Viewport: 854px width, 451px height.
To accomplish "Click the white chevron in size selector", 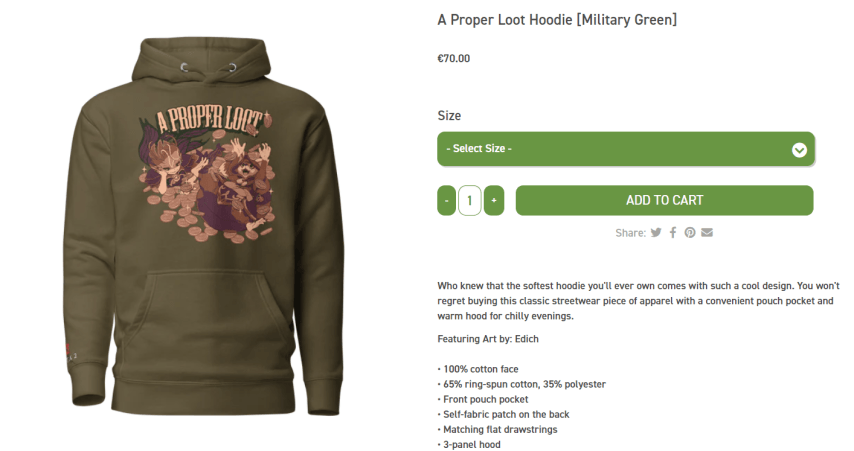I will [799, 150].
